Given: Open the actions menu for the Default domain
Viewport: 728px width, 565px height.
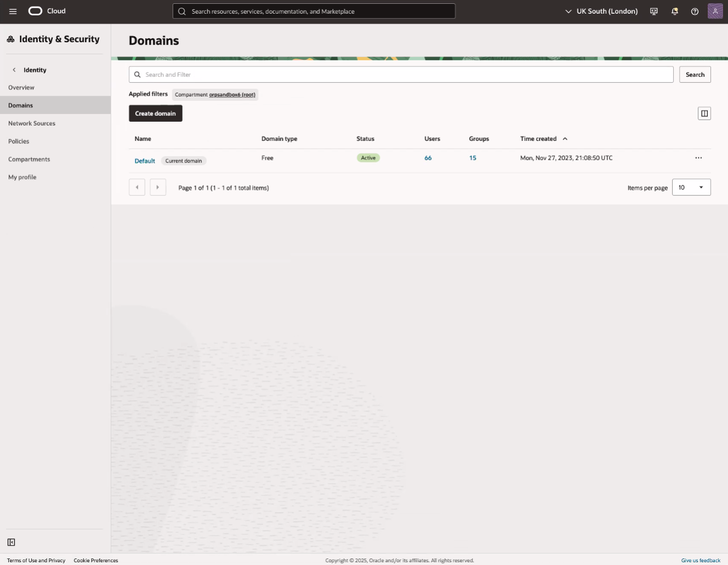Looking at the screenshot, I should tap(698, 158).
